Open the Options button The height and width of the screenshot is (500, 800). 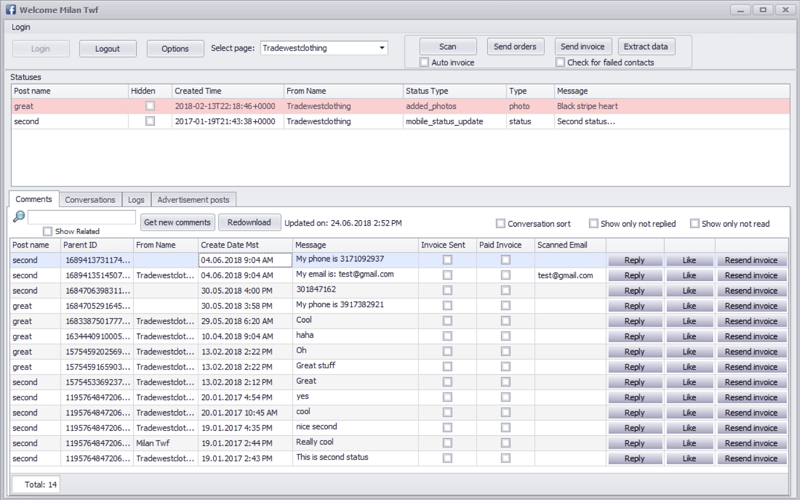[x=175, y=49]
